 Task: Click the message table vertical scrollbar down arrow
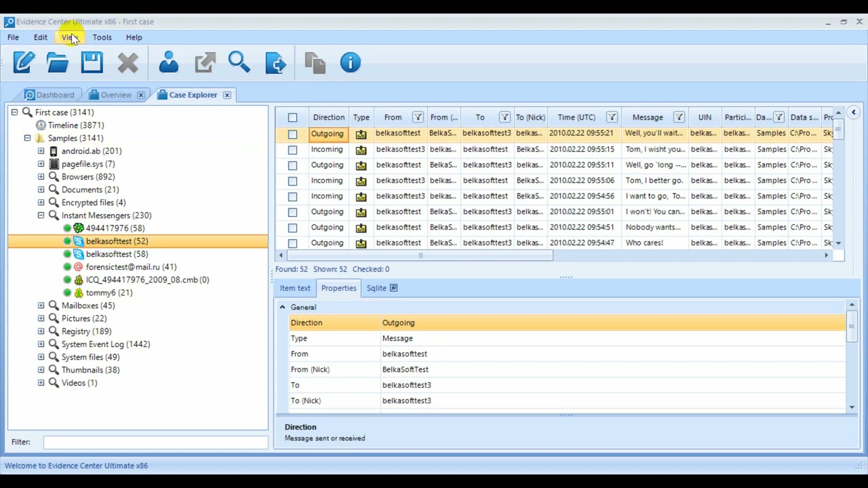[x=838, y=243]
